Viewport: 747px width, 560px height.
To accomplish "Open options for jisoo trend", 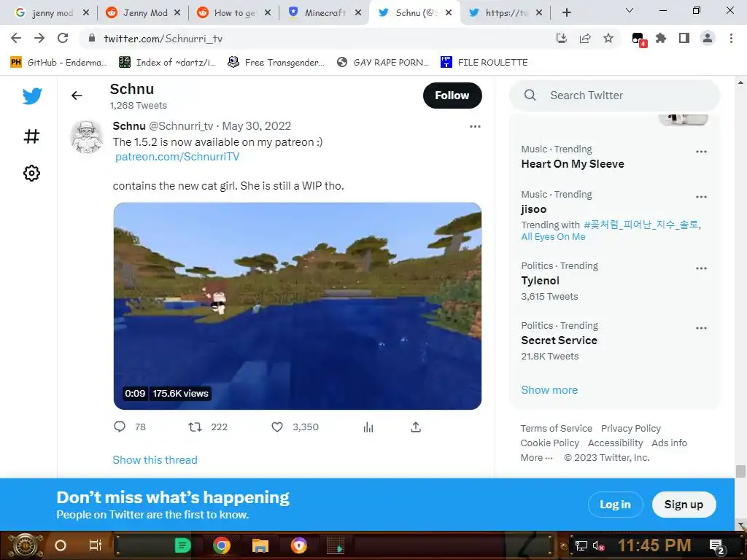I will point(701,197).
